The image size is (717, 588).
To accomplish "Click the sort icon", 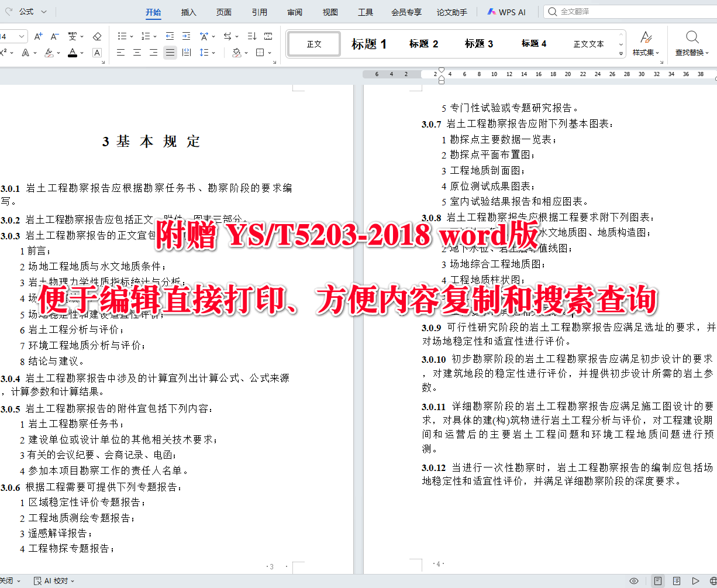I will click(251, 36).
